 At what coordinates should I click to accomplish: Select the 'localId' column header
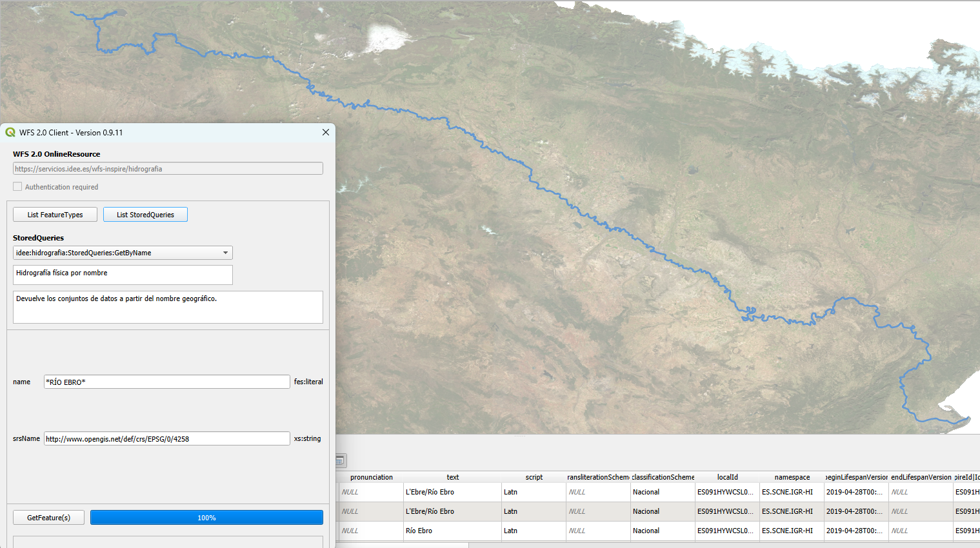point(727,477)
